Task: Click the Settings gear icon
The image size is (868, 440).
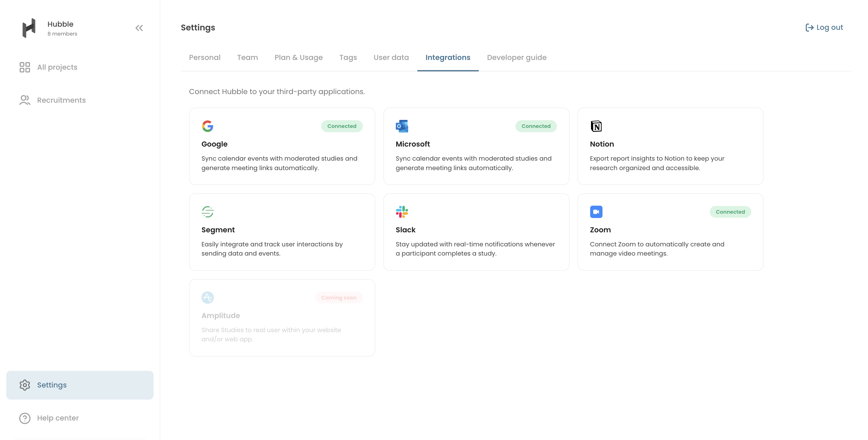Action: pos(25,385)
